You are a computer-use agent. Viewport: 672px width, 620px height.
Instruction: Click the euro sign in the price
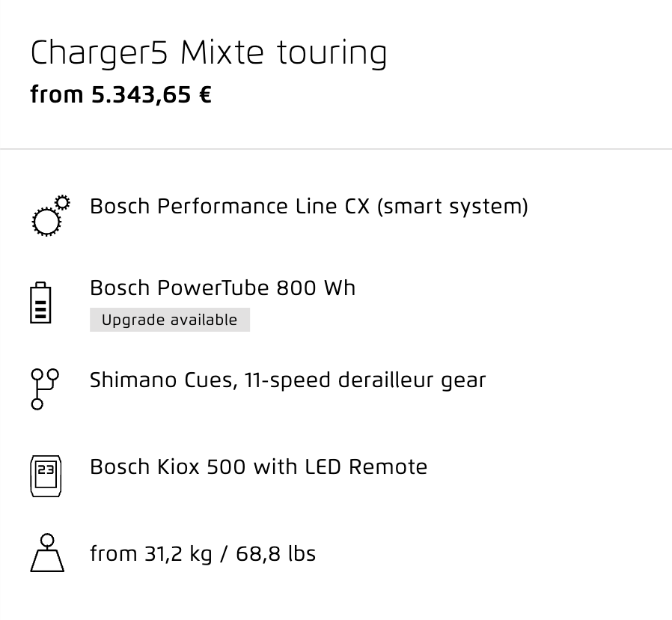point(206,95)
